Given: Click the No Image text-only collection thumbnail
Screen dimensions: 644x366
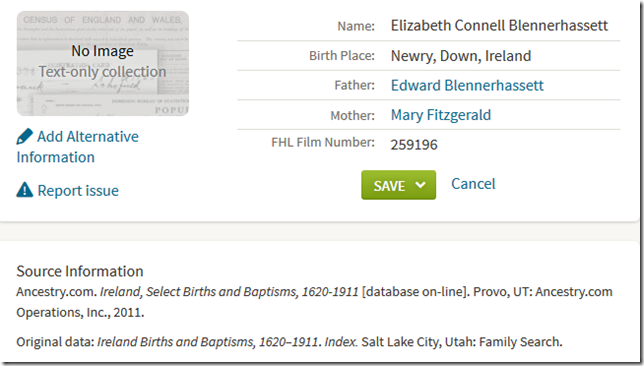Looking at the screenshot, I should 103,63.
